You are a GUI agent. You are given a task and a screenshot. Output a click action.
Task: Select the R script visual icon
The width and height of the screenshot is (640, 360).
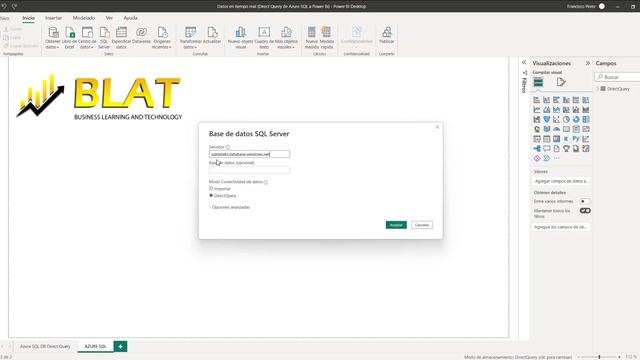pos(566,139)
